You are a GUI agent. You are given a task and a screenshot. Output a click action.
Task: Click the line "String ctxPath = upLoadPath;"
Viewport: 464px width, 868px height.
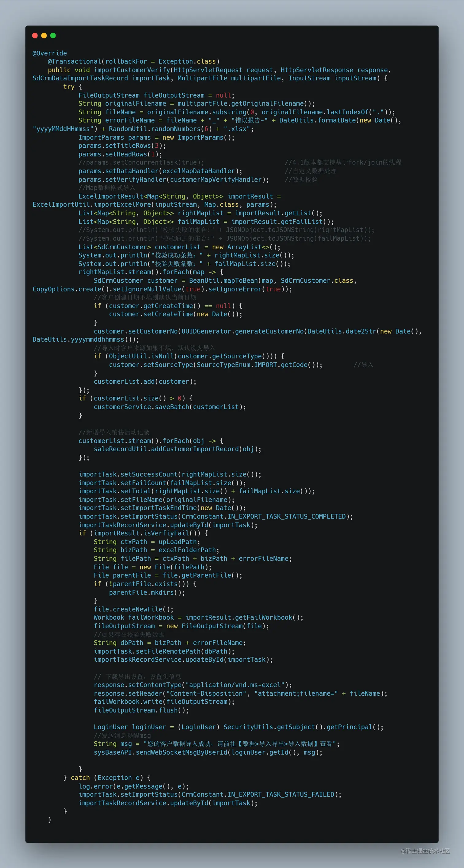147,542
